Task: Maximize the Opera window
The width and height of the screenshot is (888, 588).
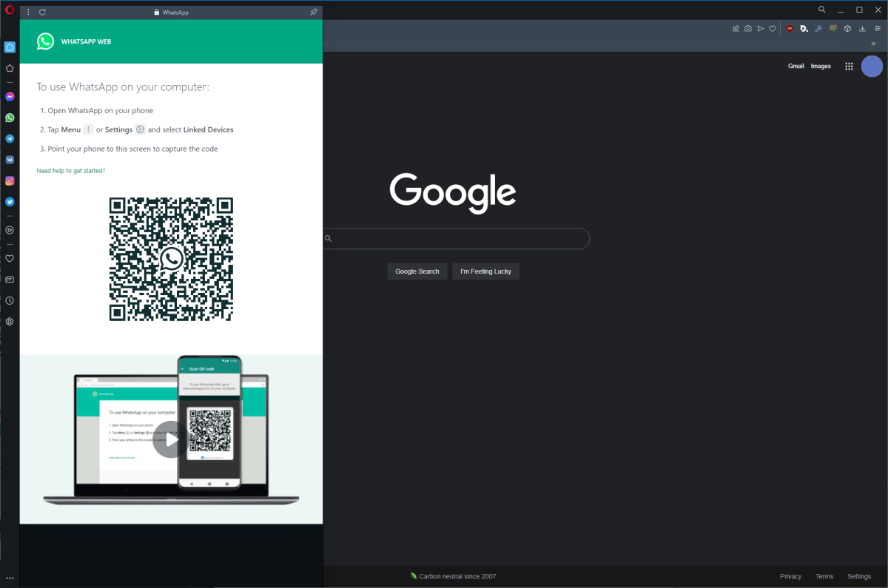Action: (859, 10)
